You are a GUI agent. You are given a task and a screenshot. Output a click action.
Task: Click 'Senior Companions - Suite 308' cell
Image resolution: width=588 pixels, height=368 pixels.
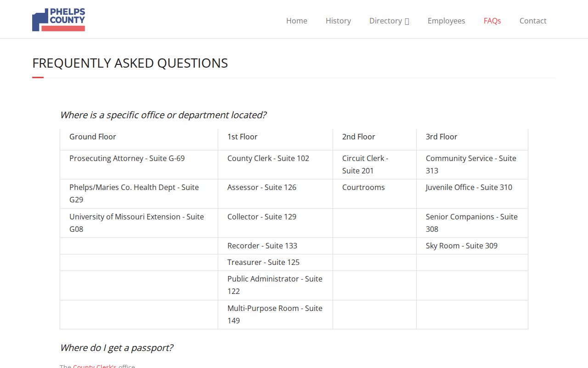coord(472,223)
